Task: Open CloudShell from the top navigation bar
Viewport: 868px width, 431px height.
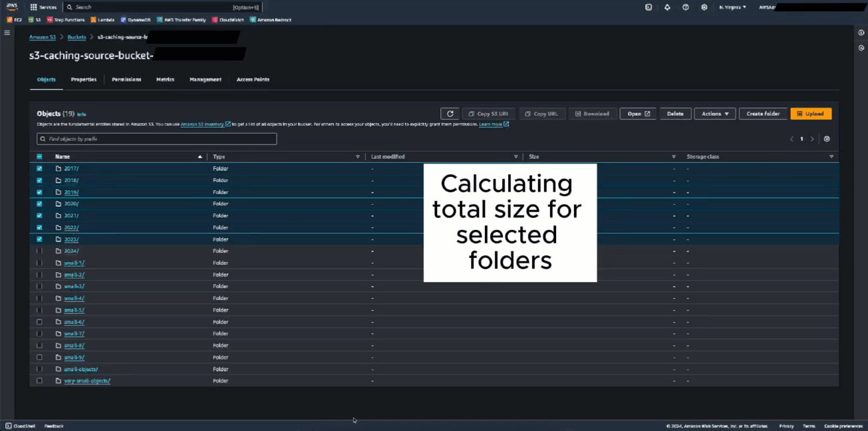Action: 649,7
